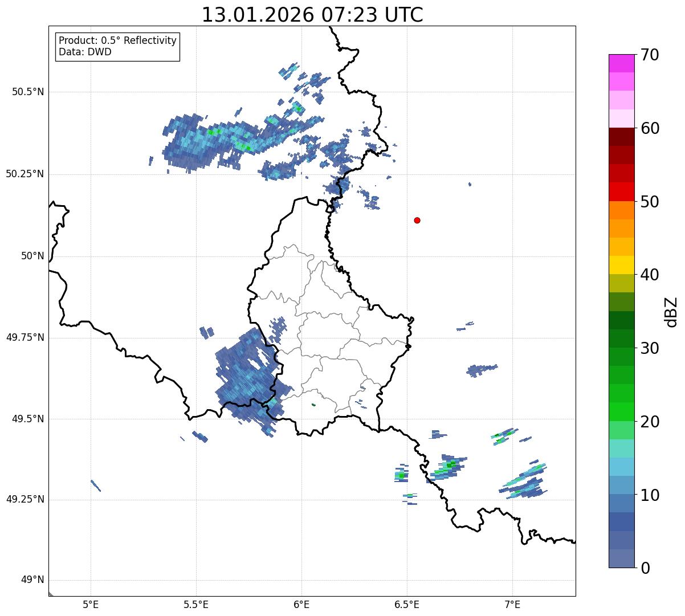The image size is (685, 616).
Task: Click the latitude label 49.5°N
Action: [27, 419]
